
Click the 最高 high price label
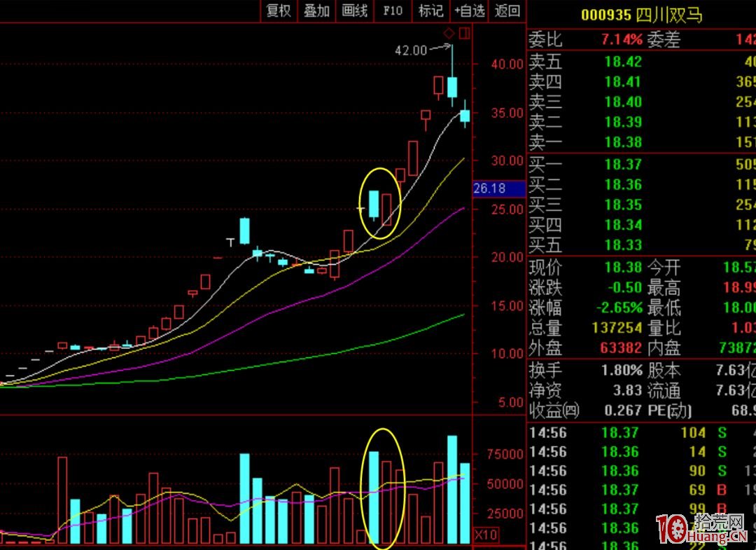[664, 287]
